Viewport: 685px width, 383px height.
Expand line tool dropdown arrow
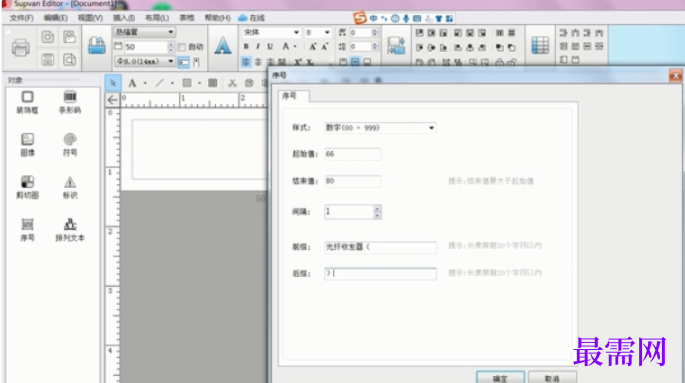(x=172, y=83)
